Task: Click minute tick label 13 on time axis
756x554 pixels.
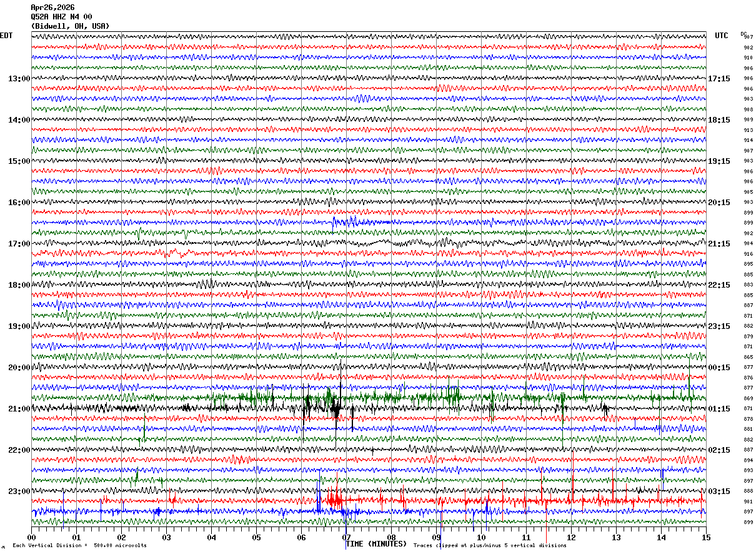Action: point(616,537)
